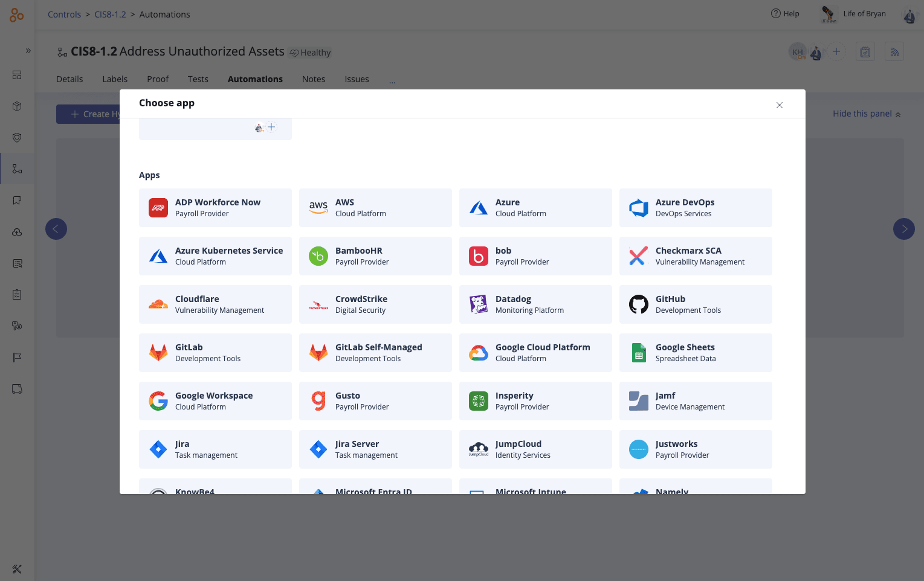Click the previous carousel arrow button
This screenshot has height=581, width=924.
click(x=56, y=229)
